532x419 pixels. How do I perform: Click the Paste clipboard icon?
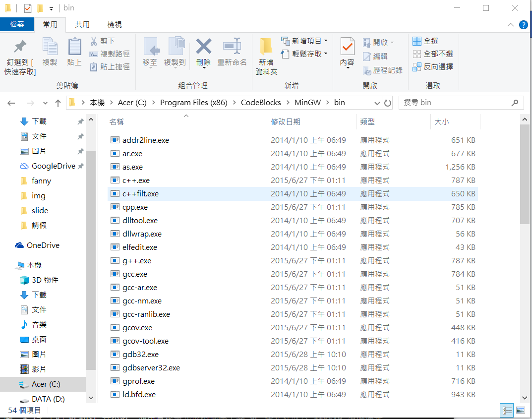click(74, 48)
